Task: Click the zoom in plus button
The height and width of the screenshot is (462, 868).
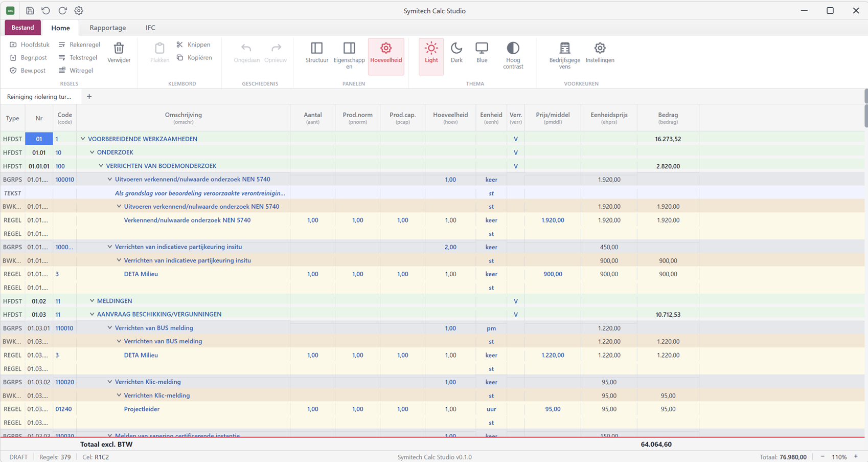Action: [856, 457]
